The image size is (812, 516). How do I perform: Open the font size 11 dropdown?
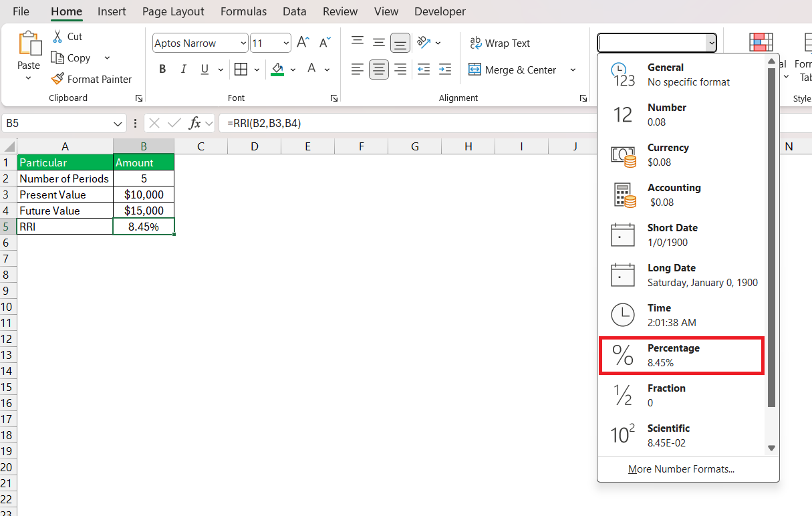[x=286, y=43]
